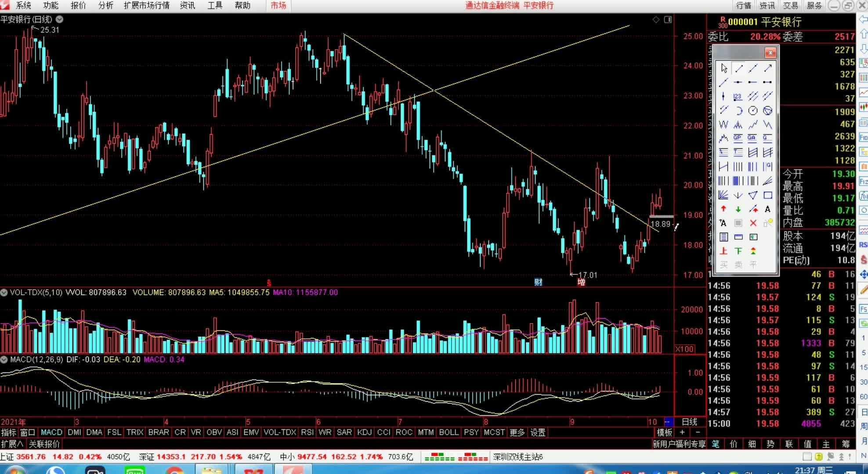Click the 财 marker on the chart timeline
Viewport: 868px width, 474px height.
point(538,282)
